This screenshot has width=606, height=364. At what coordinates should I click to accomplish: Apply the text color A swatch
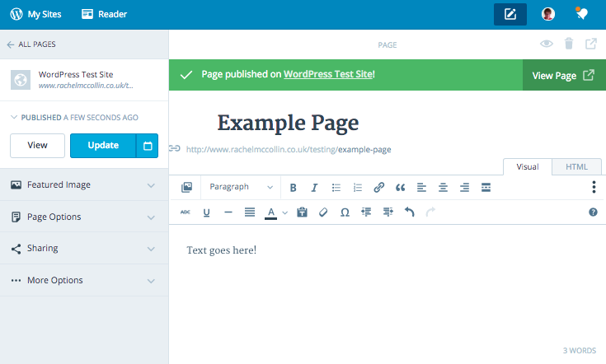click(x=271, y=212)
